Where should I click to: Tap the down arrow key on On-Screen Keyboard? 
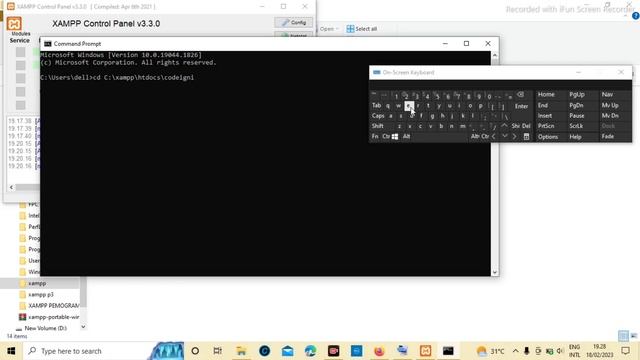point(504,136)
